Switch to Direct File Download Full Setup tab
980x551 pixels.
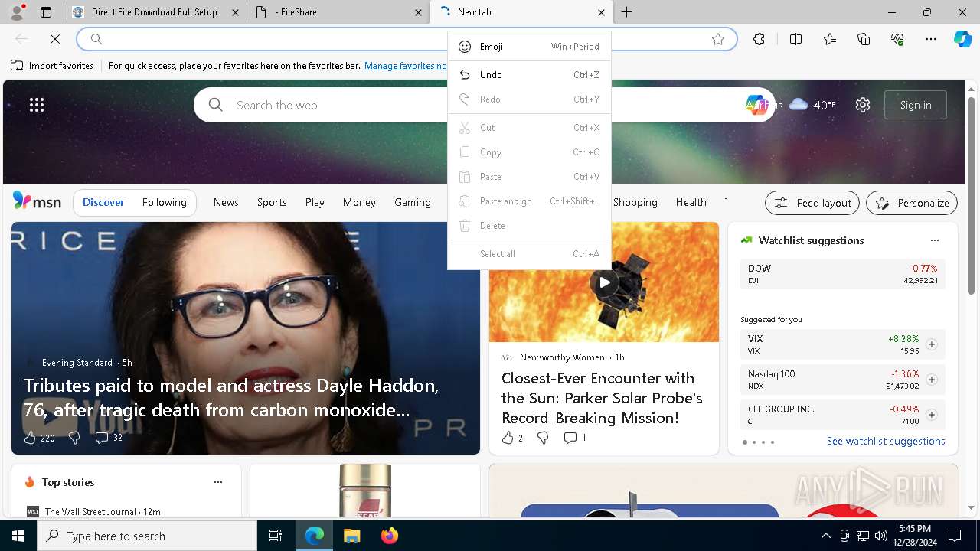pos(154,12)
